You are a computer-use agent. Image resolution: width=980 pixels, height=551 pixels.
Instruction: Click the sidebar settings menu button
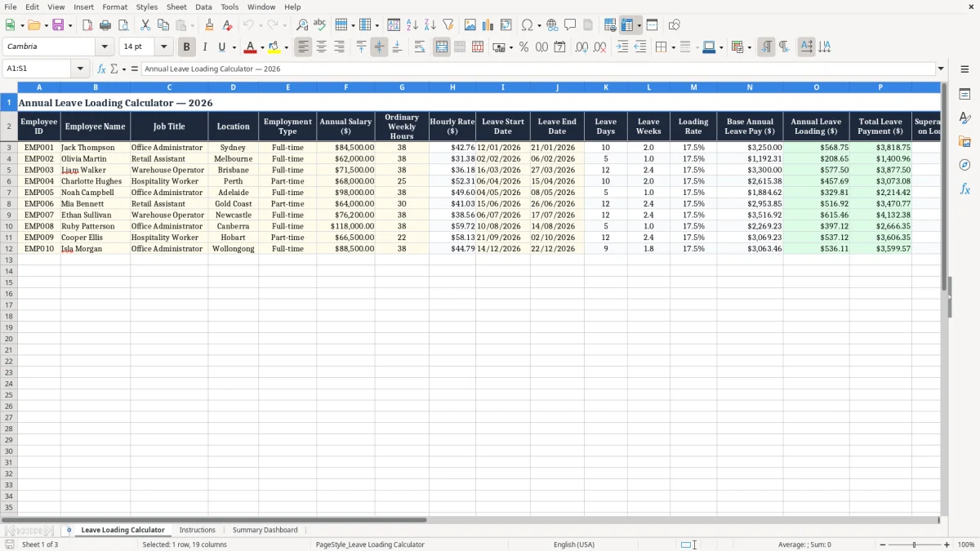964,69
